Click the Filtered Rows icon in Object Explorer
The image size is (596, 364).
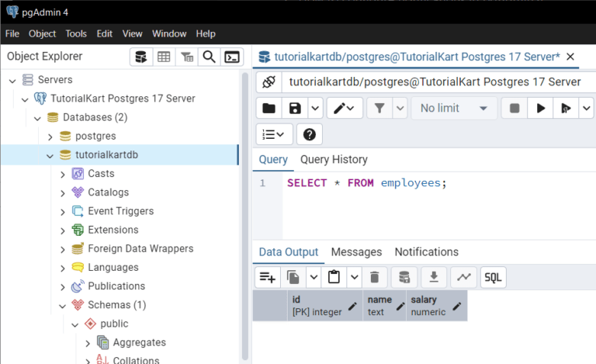tap(186, 57)
